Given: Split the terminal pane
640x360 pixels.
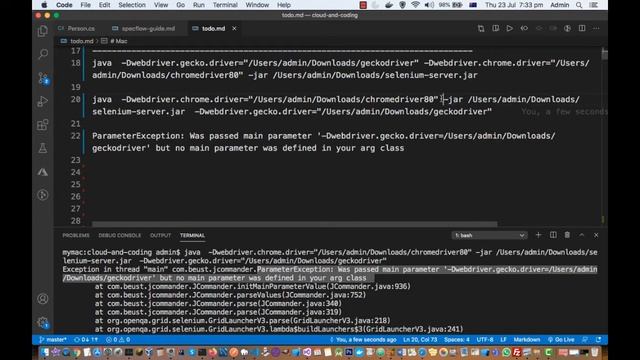Looking at the screenshot, I should click(x=553, y=235).
